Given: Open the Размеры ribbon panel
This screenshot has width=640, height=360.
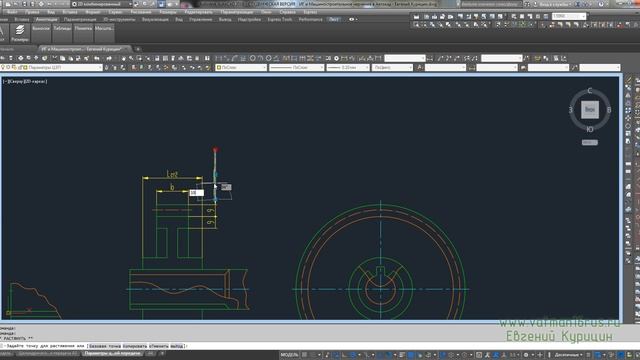Looking at the screenshot, I should [x=20, y=33].
